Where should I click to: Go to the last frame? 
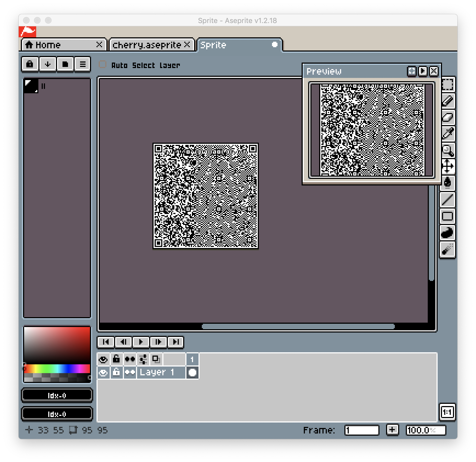tap(176, 342)
